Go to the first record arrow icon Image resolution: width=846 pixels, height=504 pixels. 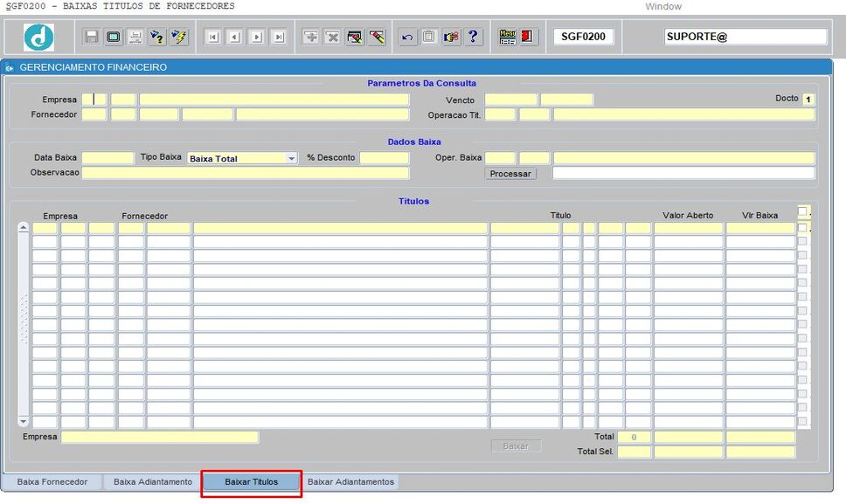pyautogui.click(x=213, y=37)
